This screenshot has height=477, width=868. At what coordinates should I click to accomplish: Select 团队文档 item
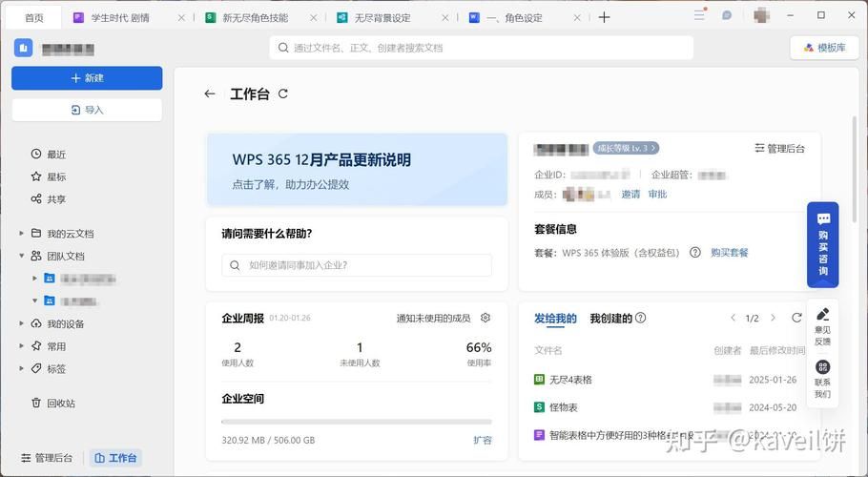(x=57, y=257)
